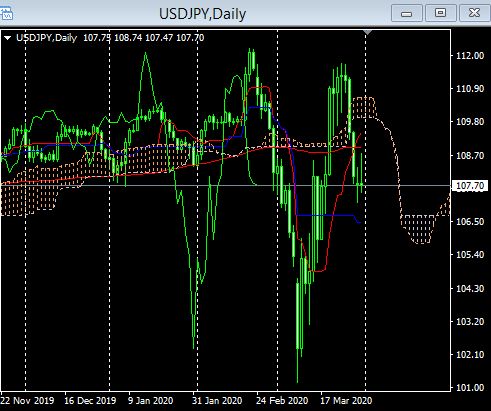The height and width of the screenshot is (411, 491).
Task: Click the 9 Jan 2020 date label
Action: click(x=150, y=400)
